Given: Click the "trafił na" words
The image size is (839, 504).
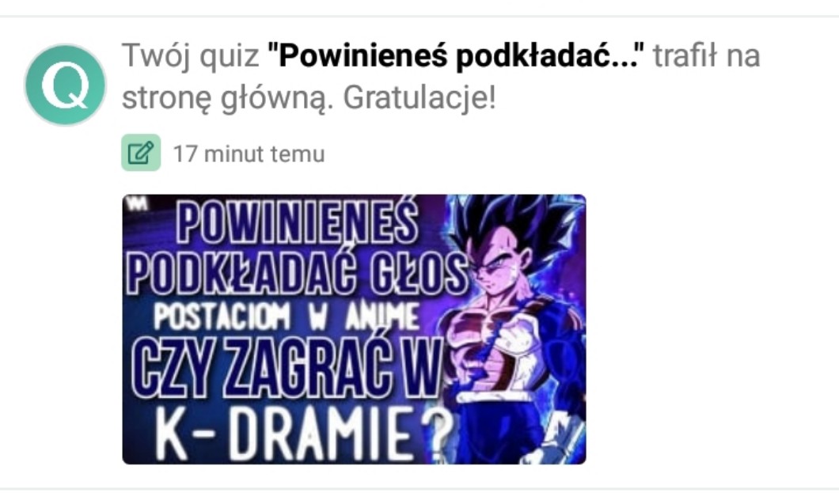Looking at the screenshot, I should click(706, 55).
